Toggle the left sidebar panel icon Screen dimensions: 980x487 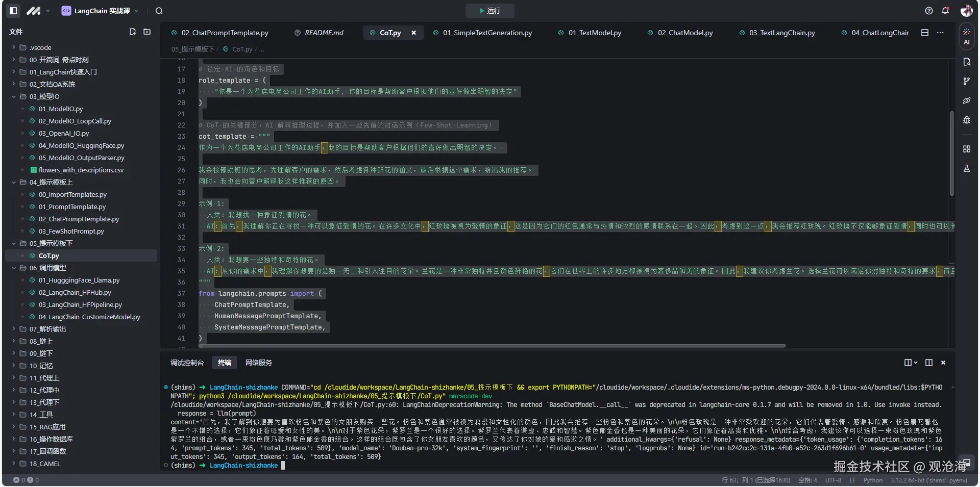pos(14,11)
